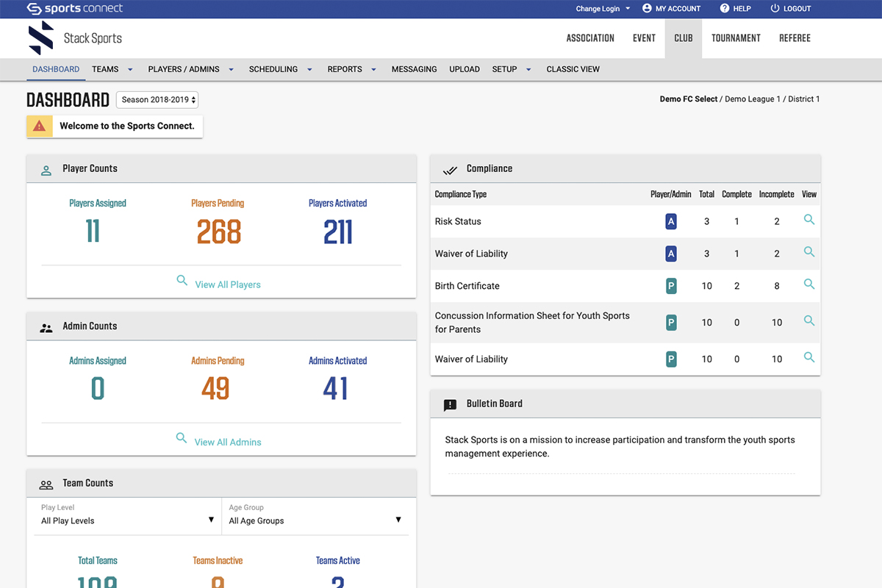Click the View All Admins link
The height and width of the screenshot is (588, 882).
228,442
